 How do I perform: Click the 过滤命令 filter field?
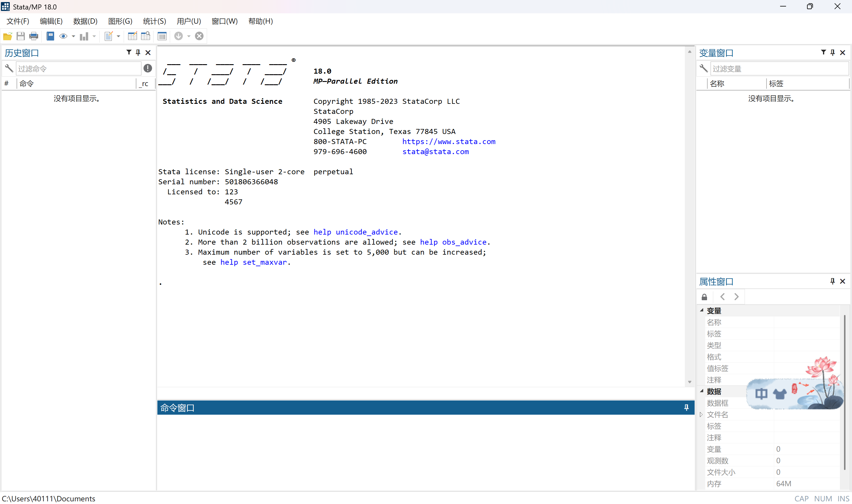pos(78,68)
